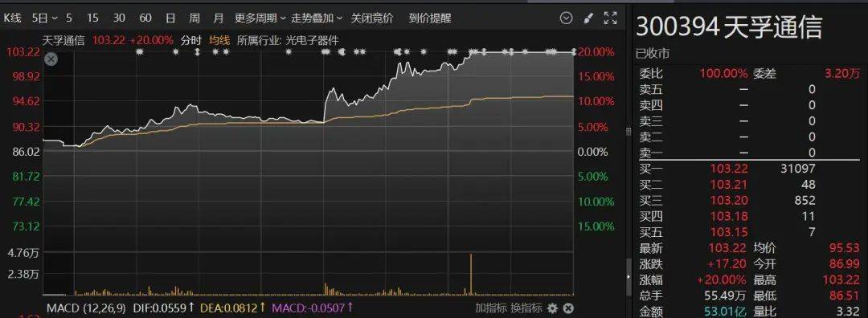Click 换指标 to change indicator
This screenshot has height=318, width=868.
(526, 308)
